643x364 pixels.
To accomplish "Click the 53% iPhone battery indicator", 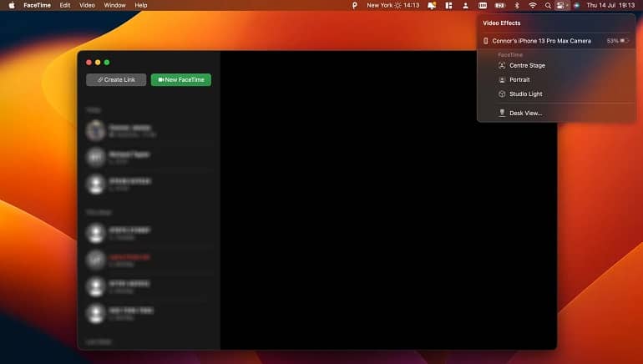I will coord(618,41).
